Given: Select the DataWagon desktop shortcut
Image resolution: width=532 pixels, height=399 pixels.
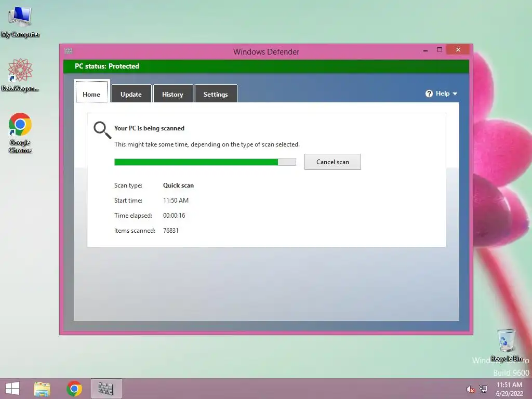Looking at the screenshot, I should [20, 75].
